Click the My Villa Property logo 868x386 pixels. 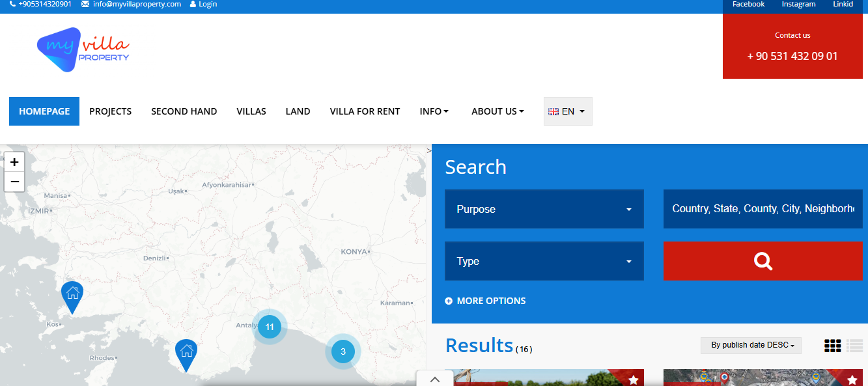pyautogui.click(x=83, y=49)
